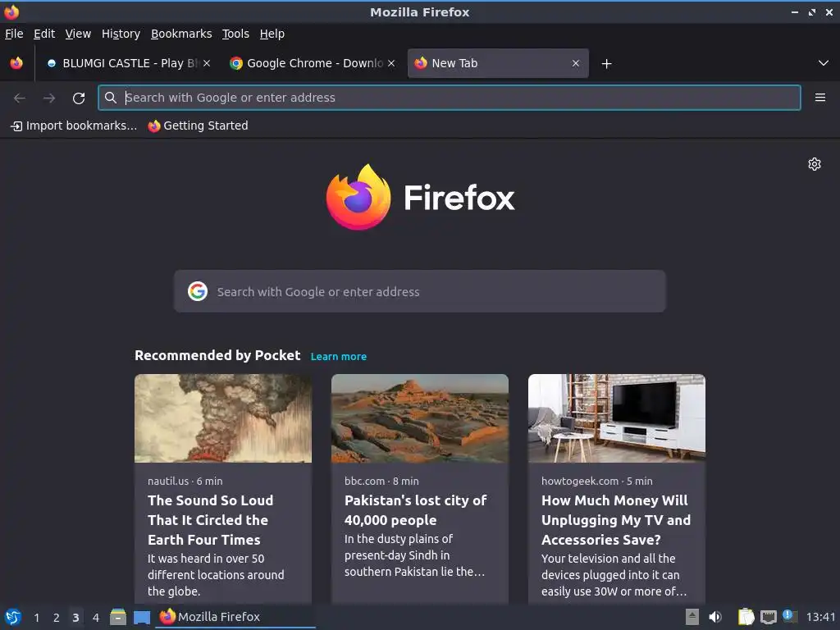Screen dimensions: 840x630
Task: Open the file manager taskbar icon
Action: tap(118, 617)
